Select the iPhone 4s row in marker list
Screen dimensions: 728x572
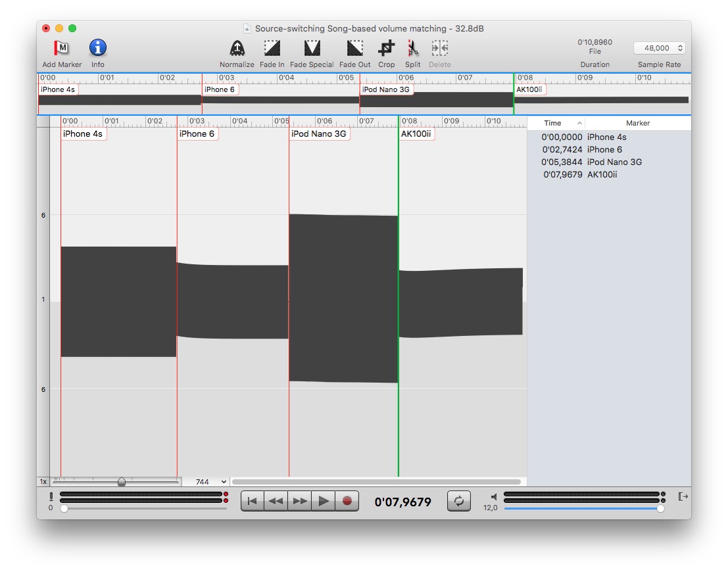click(609, 137)
